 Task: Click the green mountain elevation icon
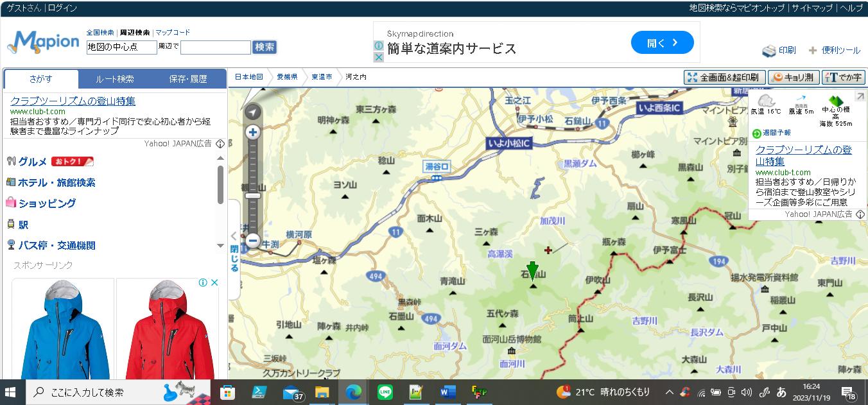pyautogui.click(x=836, y=101)
